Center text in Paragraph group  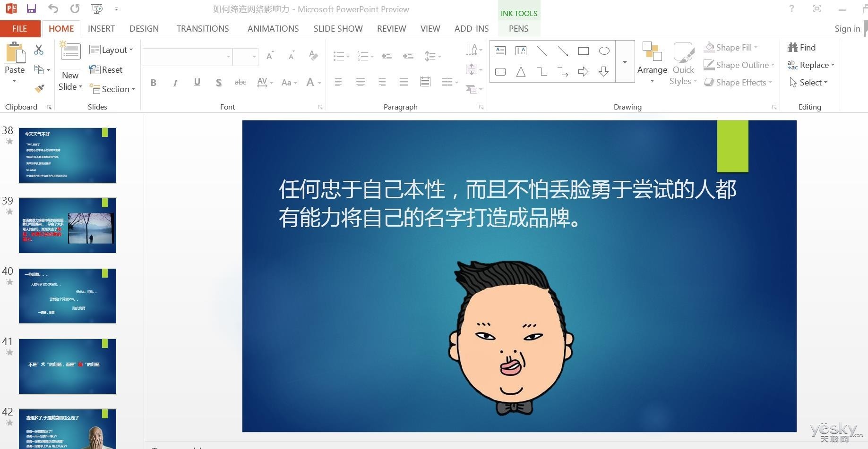click(x=360, y=82)
